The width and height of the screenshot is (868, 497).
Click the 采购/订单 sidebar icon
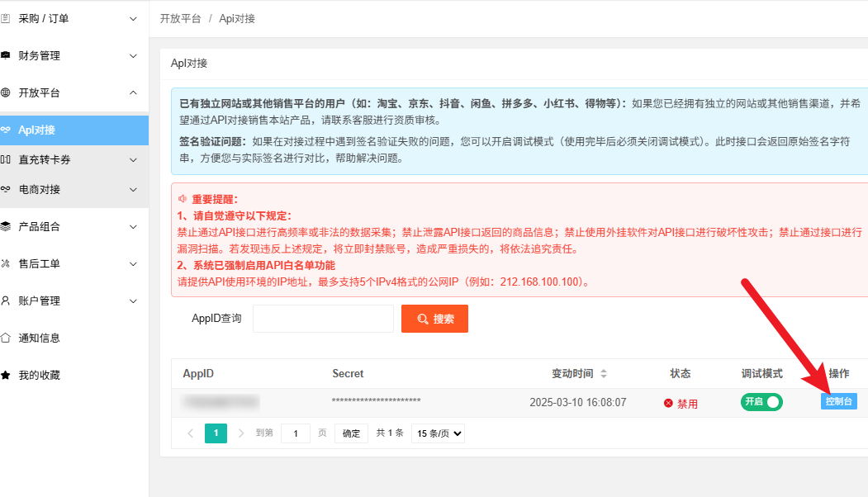tap(6, 18)
